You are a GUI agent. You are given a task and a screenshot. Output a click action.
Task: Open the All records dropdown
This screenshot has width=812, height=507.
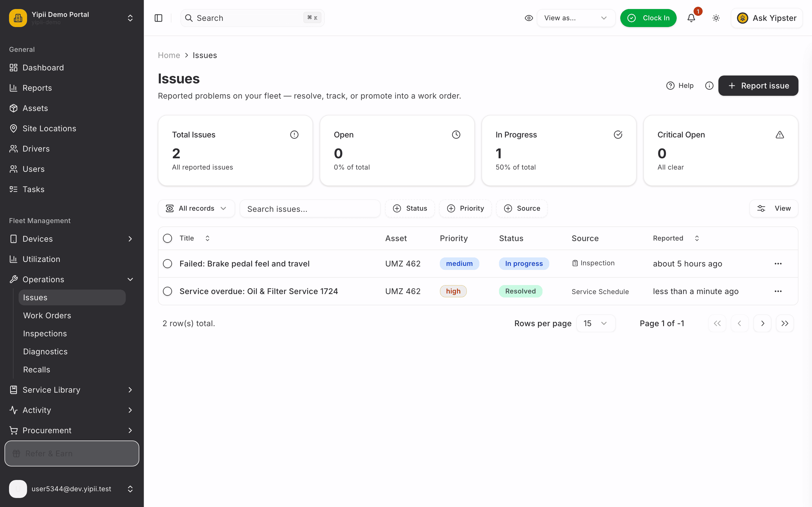(x=196, y=208)
